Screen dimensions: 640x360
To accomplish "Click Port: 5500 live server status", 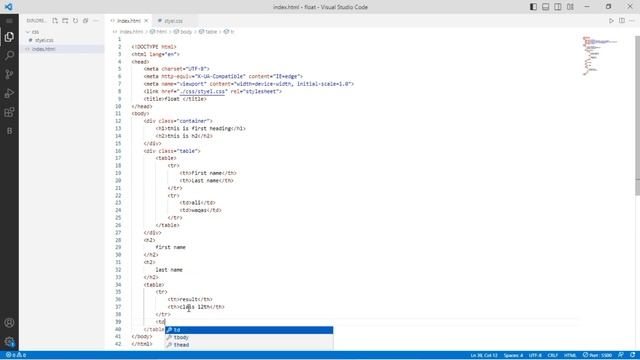I will (597, 355).
